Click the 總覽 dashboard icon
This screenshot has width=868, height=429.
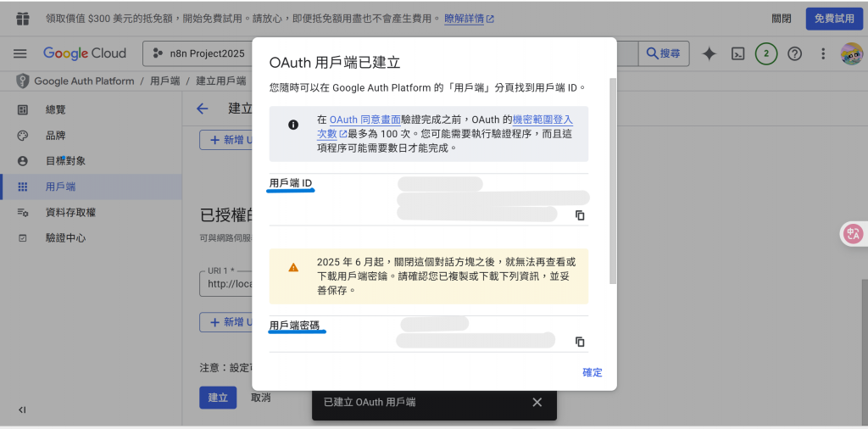[x=23, y=109]
